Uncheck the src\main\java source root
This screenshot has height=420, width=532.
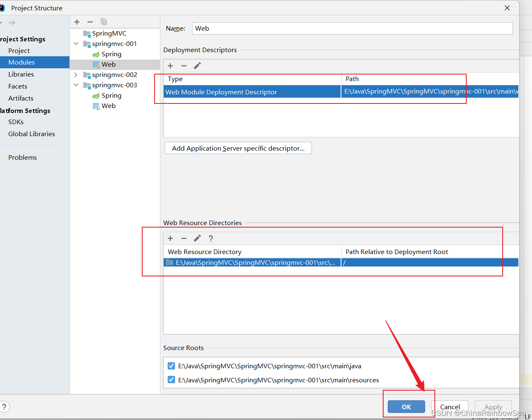pos(171,366)
